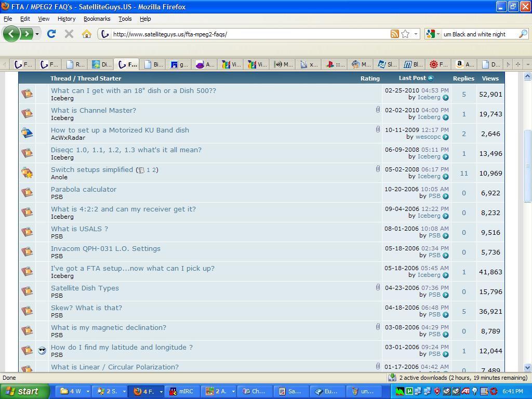This screenshot has width=532, height=399.
Task: Click the address bar URL field
Action: pyautogui.click(x=249, y=34)
